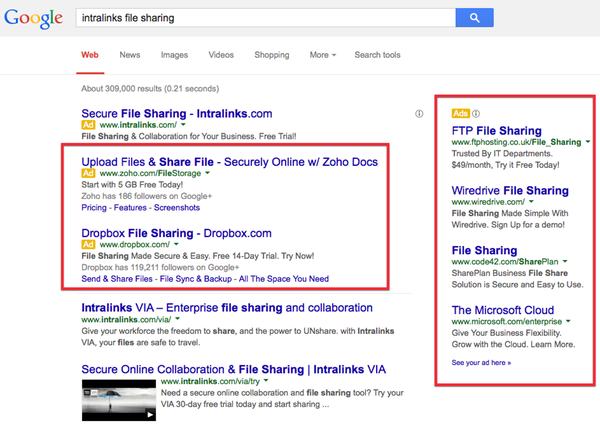
Task: Click the yellow Ads label badge
Action: (461, 114)
